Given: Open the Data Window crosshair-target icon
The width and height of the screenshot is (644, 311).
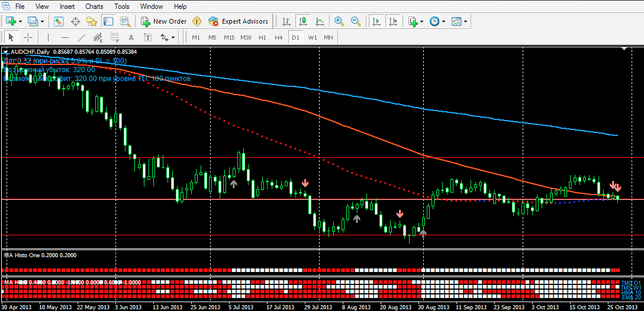Looking at the screenshot, I should click(75, 21).
